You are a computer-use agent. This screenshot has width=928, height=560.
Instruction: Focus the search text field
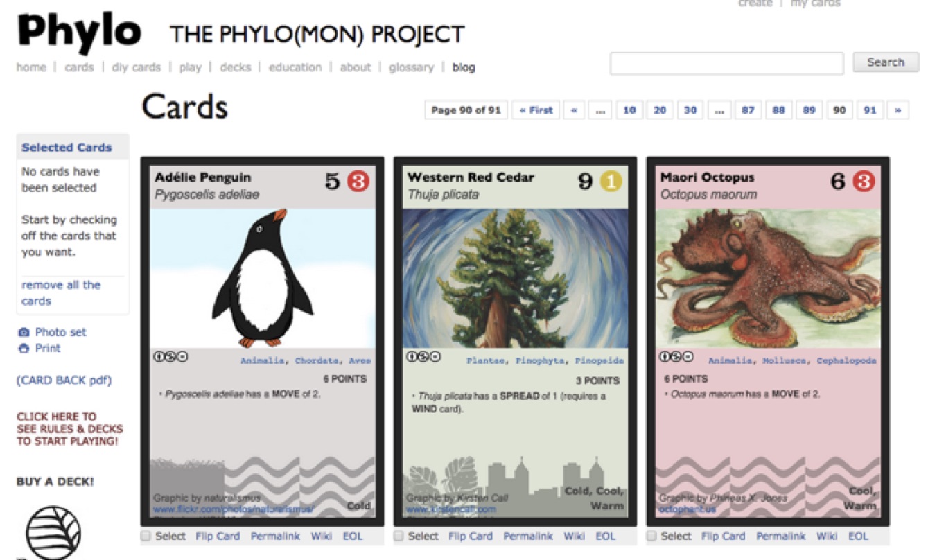click(727, 63)
